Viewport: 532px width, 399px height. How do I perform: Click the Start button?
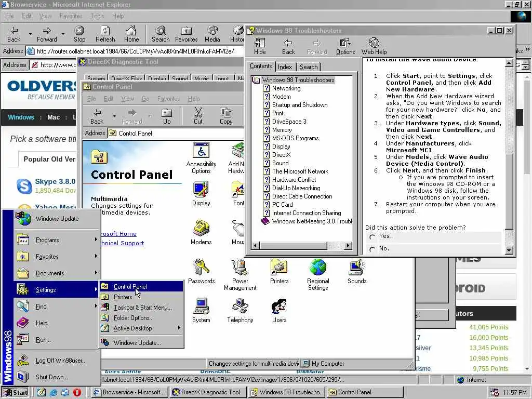tap(16, 392)
